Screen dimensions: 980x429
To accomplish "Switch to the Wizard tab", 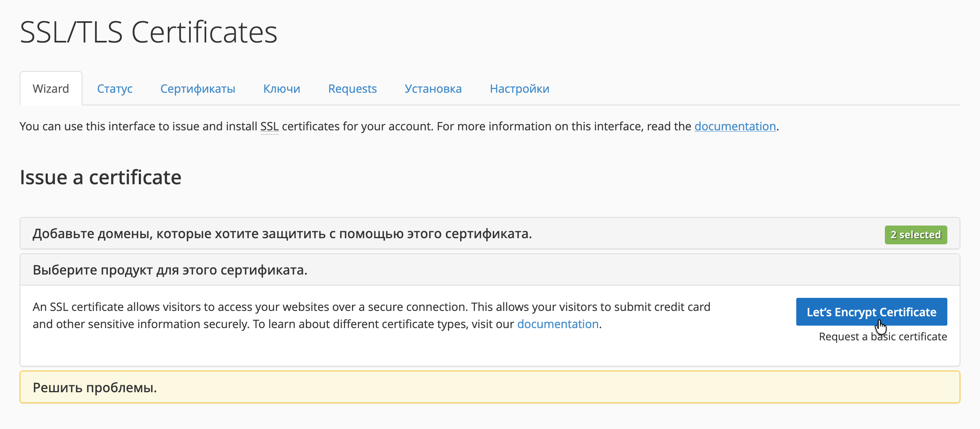I will click(51, 88).
